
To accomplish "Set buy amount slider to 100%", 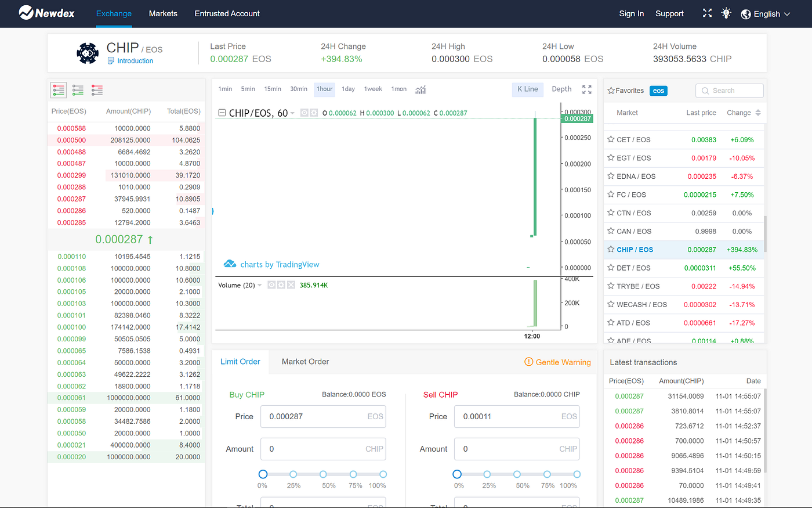I will [x=383, y=474].
